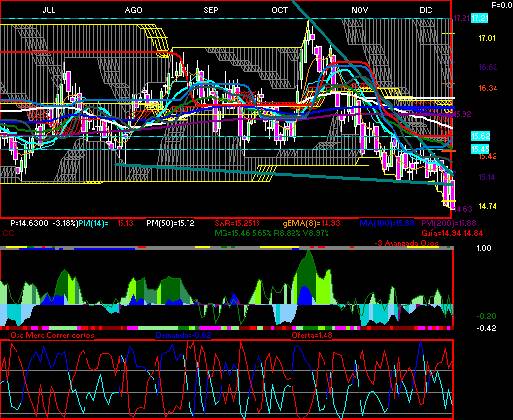Click the blue Demanda value label
513x420 pixels.
183,335
